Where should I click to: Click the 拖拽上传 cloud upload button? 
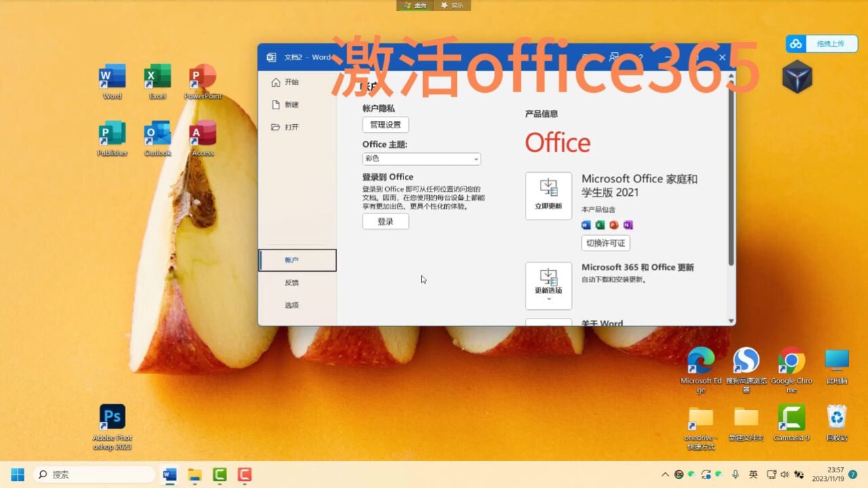(x=822, y=43)
